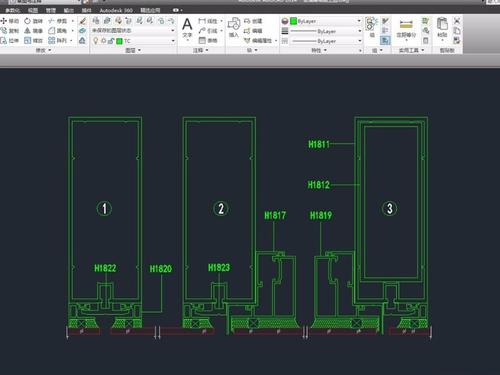Viewport: 500px width, 375px height.
Task: Open the Insert block tool
Action: click(234, 28)
